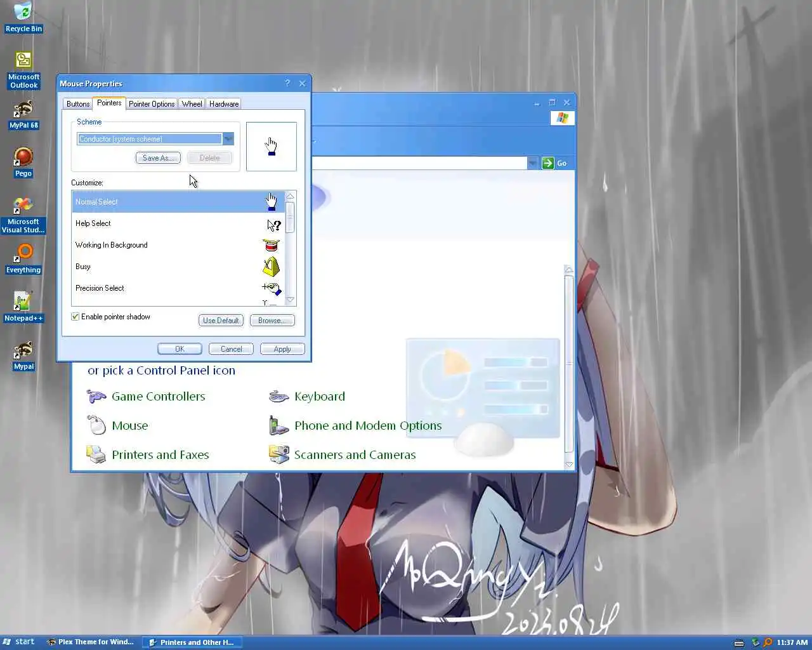Select the MyPal 68 desktop shortcut
This screenshot has width=812, height=650.
coord(23,114)
